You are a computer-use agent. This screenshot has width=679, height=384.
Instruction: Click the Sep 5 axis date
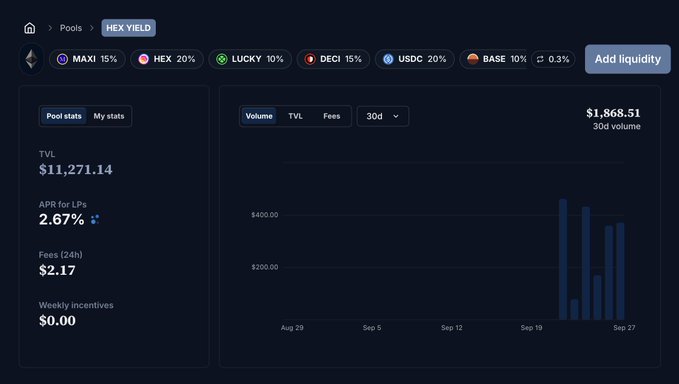(372, 328)
